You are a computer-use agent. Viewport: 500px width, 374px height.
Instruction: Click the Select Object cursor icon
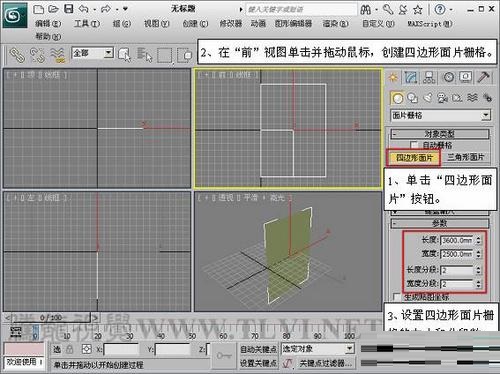point(125,55)
